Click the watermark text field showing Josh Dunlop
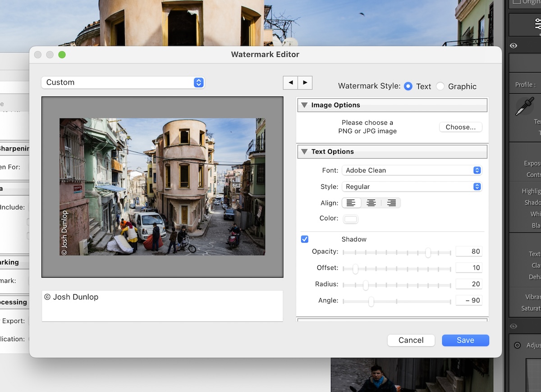Image resolution: width=541 pixels, height=392 pixels. (162, 306)
